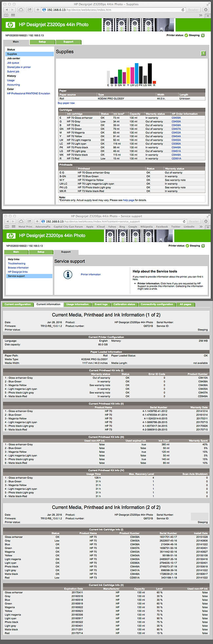Click the reload icon in the Supplies window address bar
The width and height of the screenshot is (213, 644).
pos(183,10)
